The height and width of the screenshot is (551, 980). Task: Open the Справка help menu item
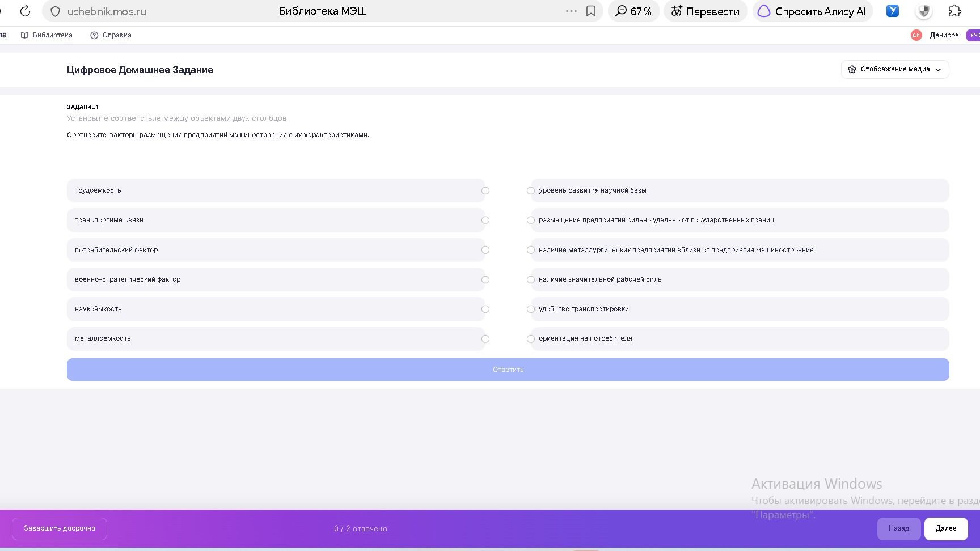[111, 35]
